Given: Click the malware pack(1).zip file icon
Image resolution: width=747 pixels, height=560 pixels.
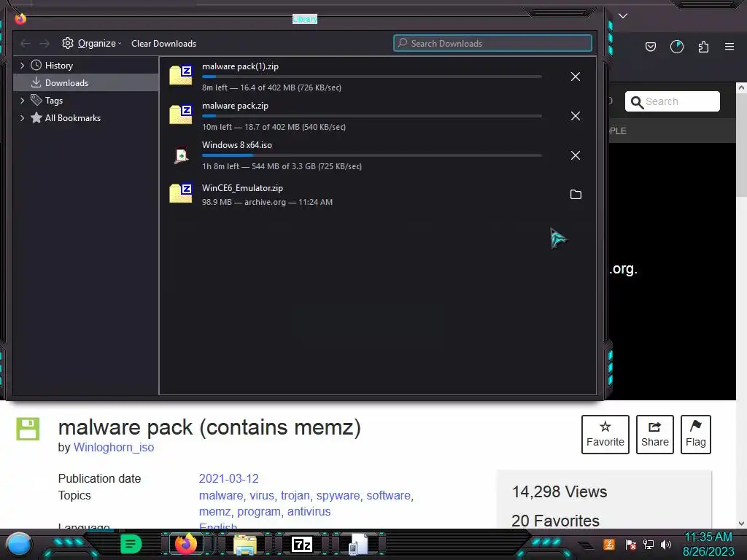Looking at the screenshot, I should (181, 76).
